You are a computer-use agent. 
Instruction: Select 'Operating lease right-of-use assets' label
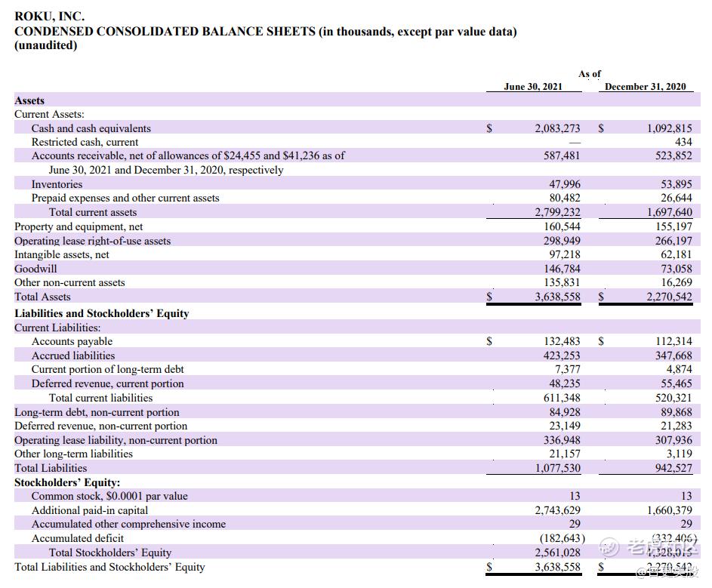(93, 241)
